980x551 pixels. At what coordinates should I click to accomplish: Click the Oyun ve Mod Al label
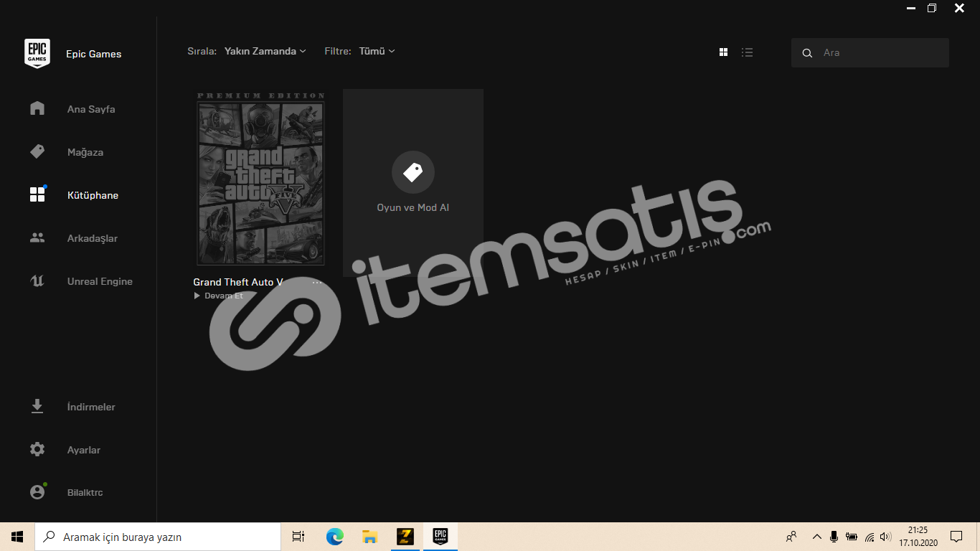click(x=413, y=207)
